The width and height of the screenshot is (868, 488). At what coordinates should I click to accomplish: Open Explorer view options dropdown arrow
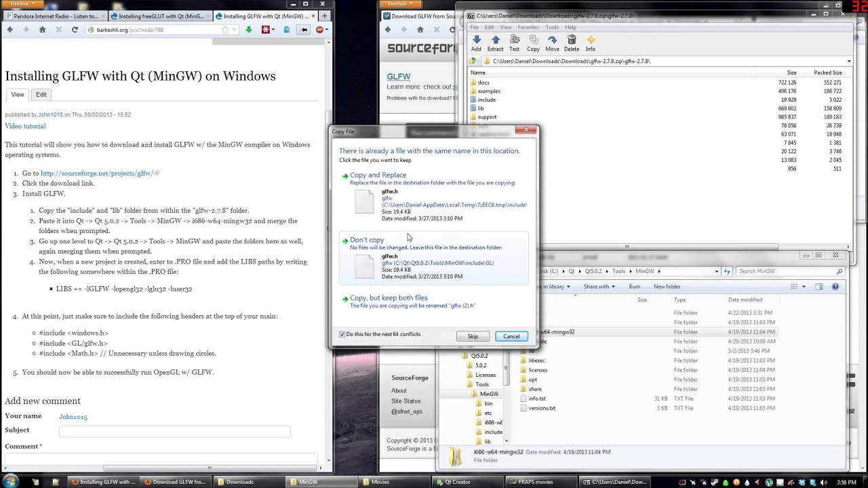[x=804, y=287]
